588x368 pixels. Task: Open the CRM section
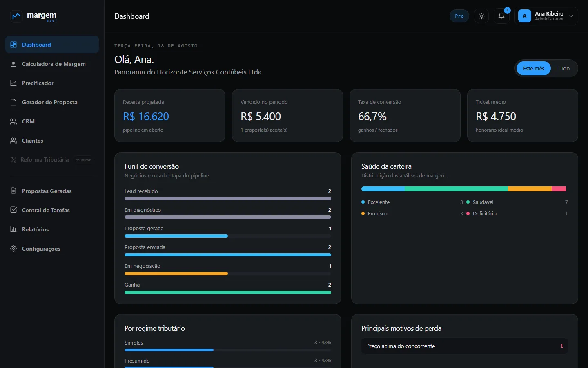(52, 121)
